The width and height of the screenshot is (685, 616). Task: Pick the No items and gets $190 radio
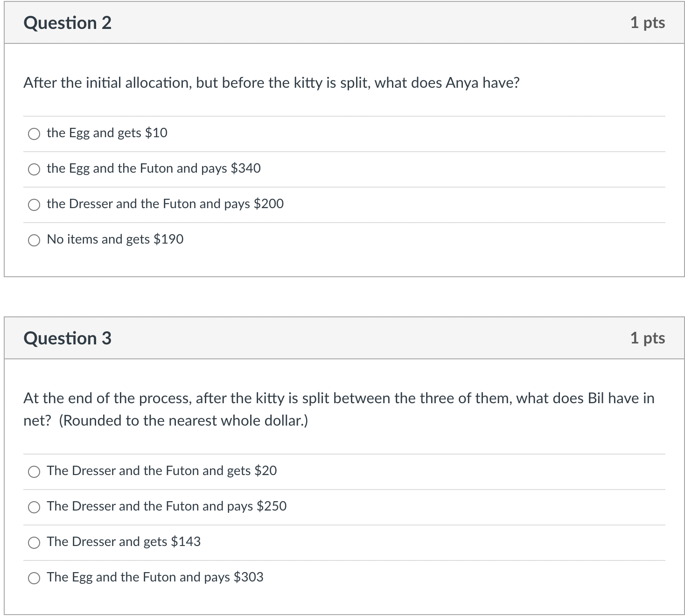click(x=34, y=240)
